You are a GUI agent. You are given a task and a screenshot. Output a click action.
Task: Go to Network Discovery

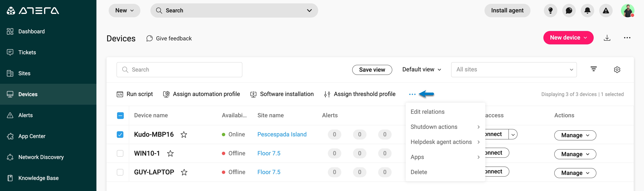click(x=48, y=157)
